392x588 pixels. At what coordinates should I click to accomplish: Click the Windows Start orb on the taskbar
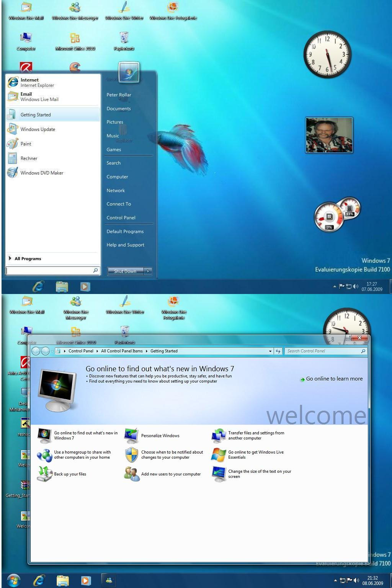tap(13, 580)
